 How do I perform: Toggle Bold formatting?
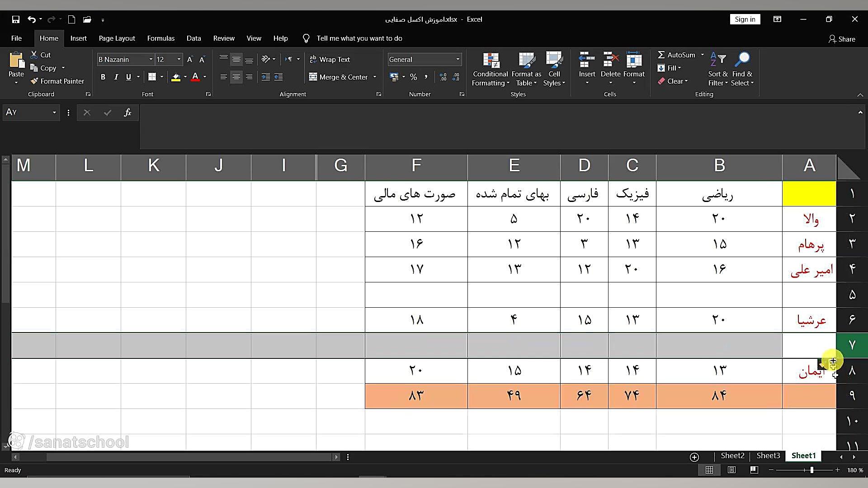(x=103, y=77)
